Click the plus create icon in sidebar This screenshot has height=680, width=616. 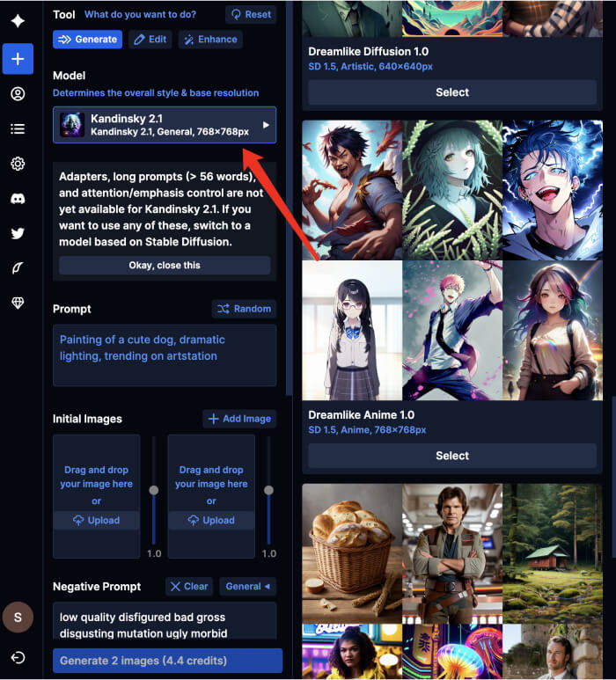pos(18,59)
